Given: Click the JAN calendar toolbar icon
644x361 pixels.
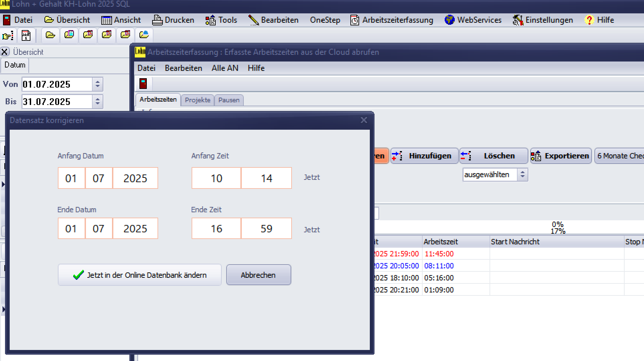Looking at the screenshot, I should coord(26,35).
